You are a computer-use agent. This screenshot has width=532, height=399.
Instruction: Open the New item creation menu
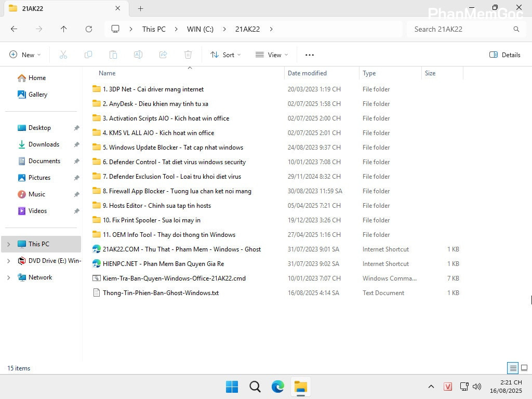(24, 55)
